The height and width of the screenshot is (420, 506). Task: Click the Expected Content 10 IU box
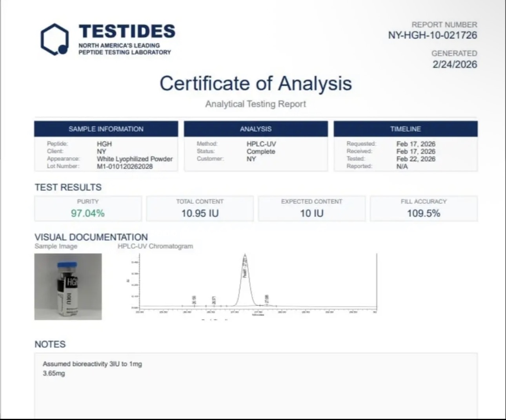tap(312, 208)
